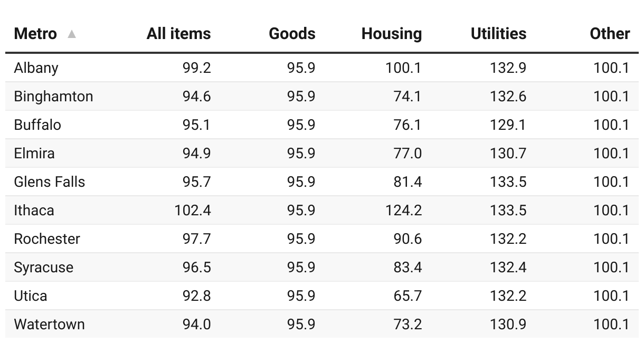
Task: Sort by Goods column header
Action: click(x=292, y=34)
